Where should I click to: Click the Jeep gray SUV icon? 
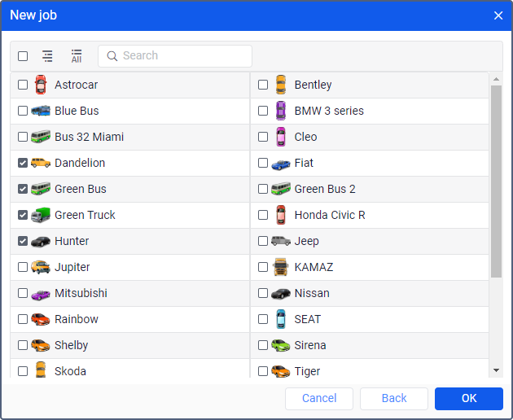(281, 241)
